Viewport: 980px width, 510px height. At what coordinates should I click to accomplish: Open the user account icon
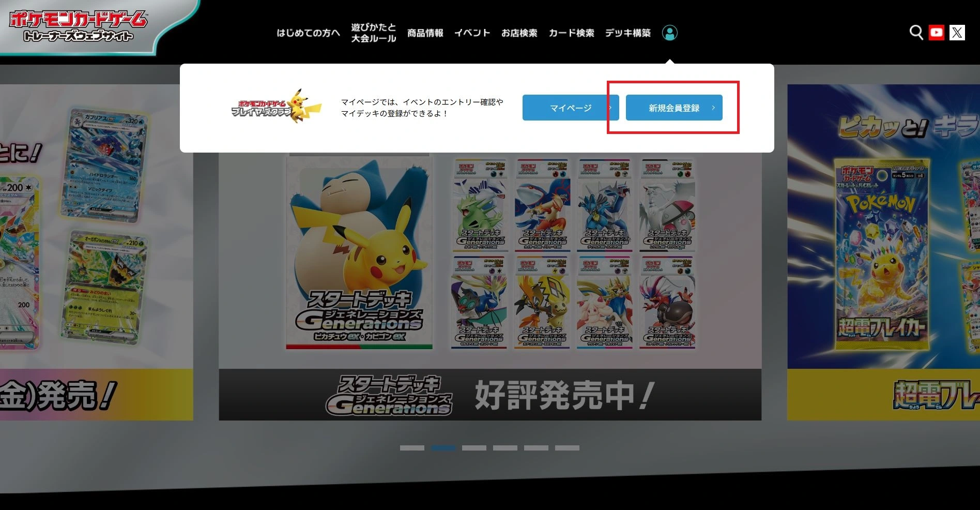(x=669, y=33)
